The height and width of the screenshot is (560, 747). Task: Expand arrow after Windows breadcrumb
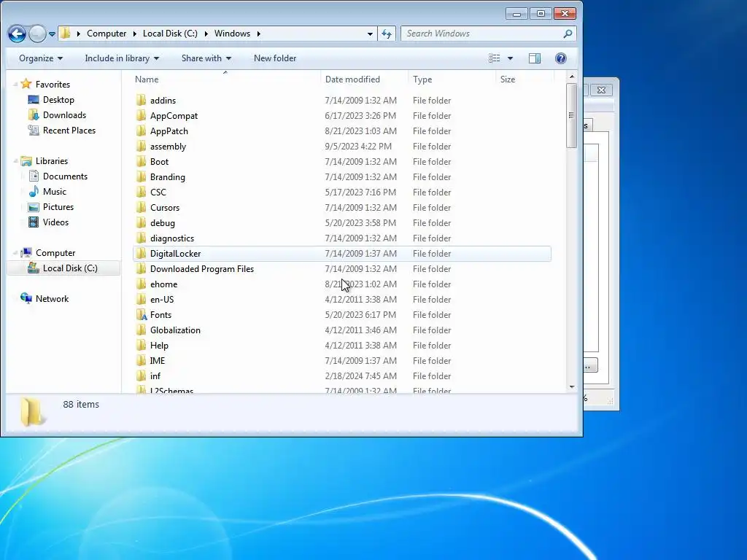pyautogui.click(x=259, y=34)
